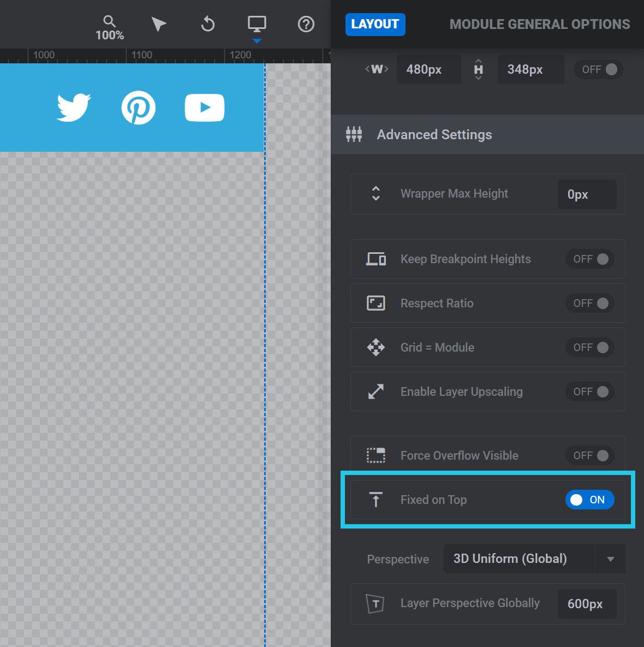The image size is (644, 647).
Task: Click the height H link icon
Action: click(478, 69)
